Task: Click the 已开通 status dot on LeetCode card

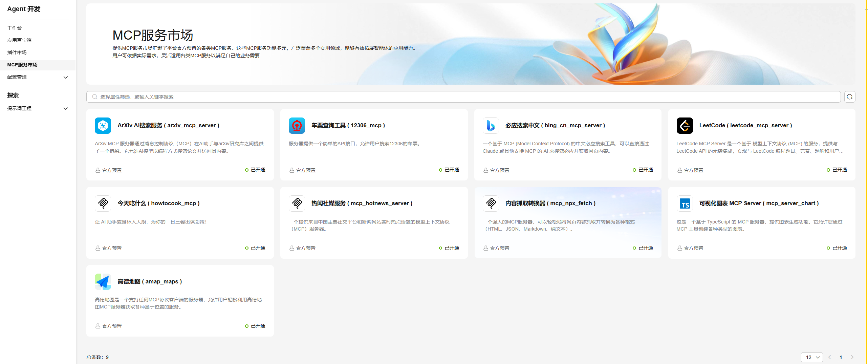Action: click(x=828, y=170)
